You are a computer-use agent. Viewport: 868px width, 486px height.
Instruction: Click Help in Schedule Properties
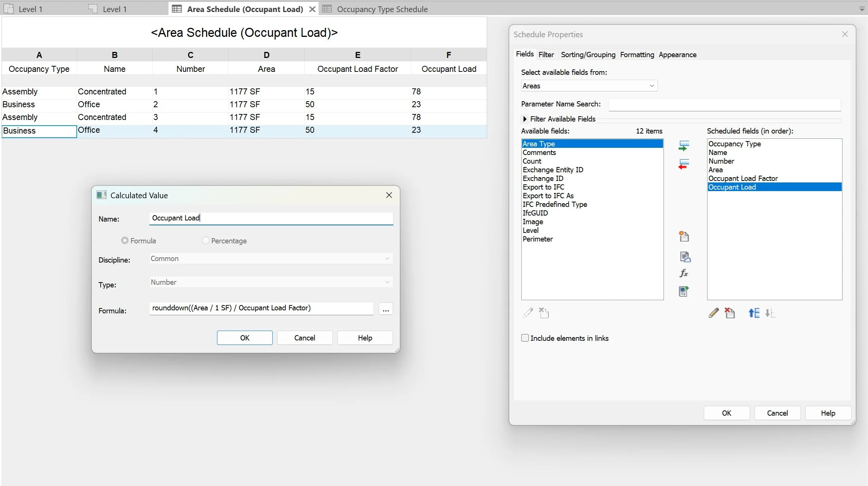(x=828, y=413)
